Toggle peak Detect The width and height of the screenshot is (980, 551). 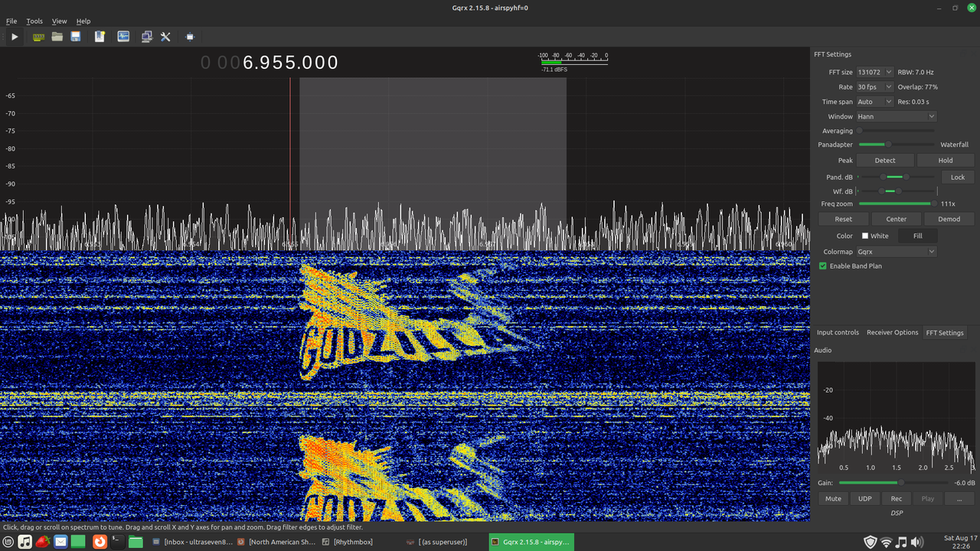(885, 160)
